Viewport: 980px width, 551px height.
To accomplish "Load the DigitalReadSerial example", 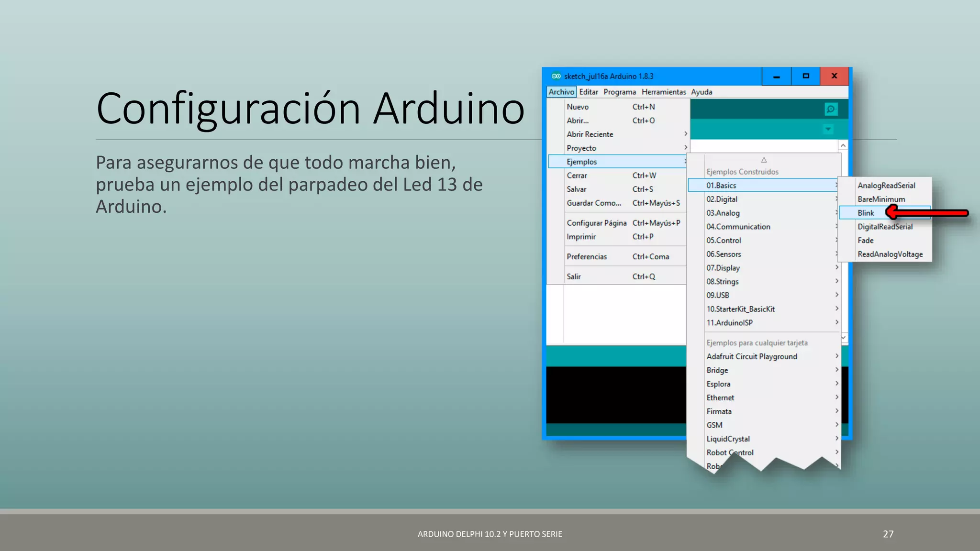I will pos(886,227).
